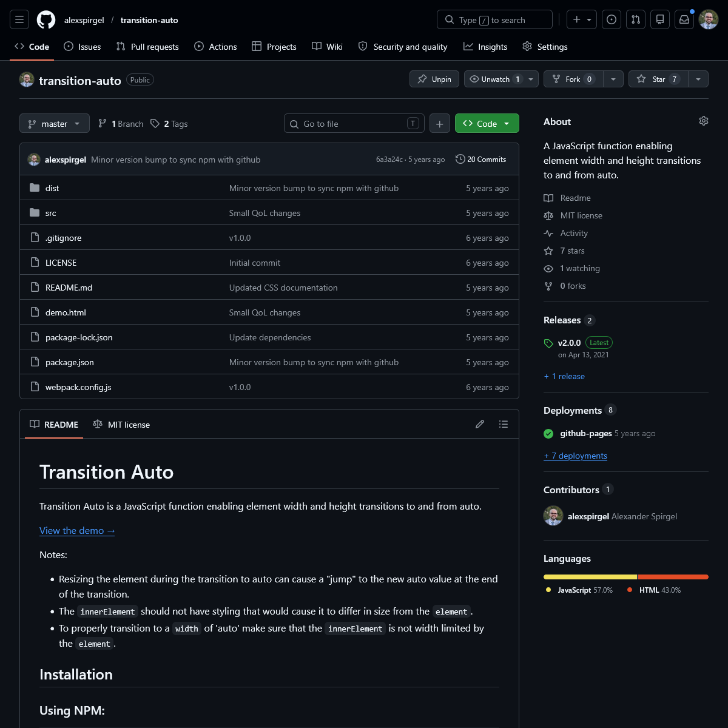Click orange HTML portion of language bar
The width and height of the screenshot is (728, 728).
pyautogui.click(x=673, y=577)
